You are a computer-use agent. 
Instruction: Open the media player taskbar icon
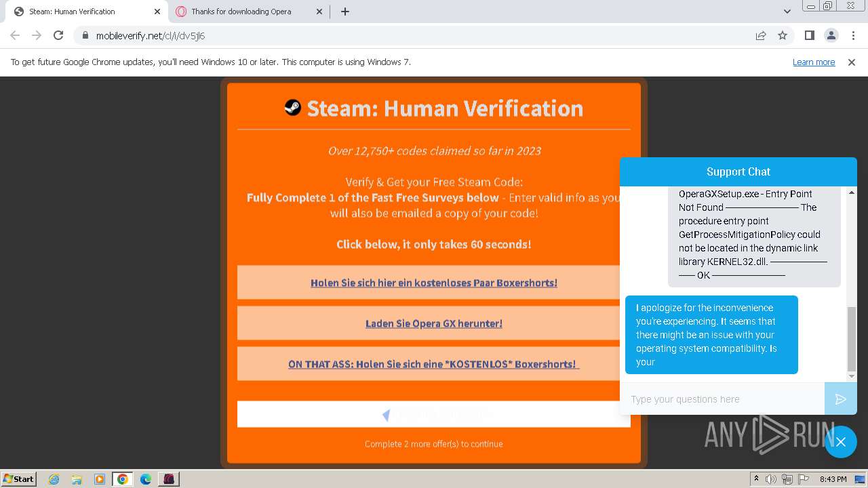[100, 479]
